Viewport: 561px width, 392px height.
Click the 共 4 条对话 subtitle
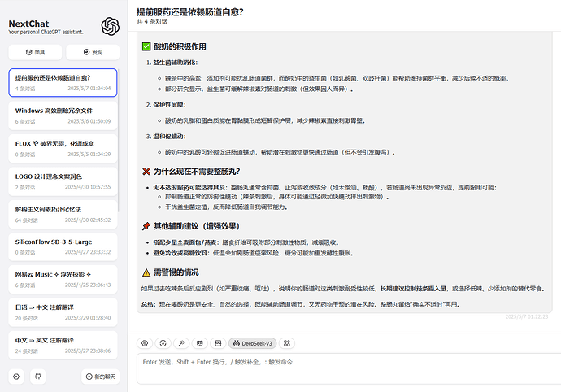(152, 21)
